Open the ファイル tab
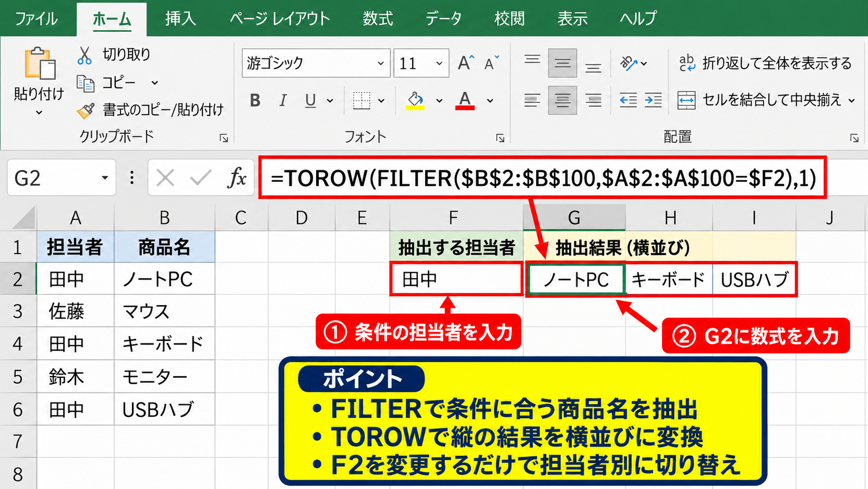The width and height of the screenshot is (868, 489). pyautogui.click(x=36, y=19)
